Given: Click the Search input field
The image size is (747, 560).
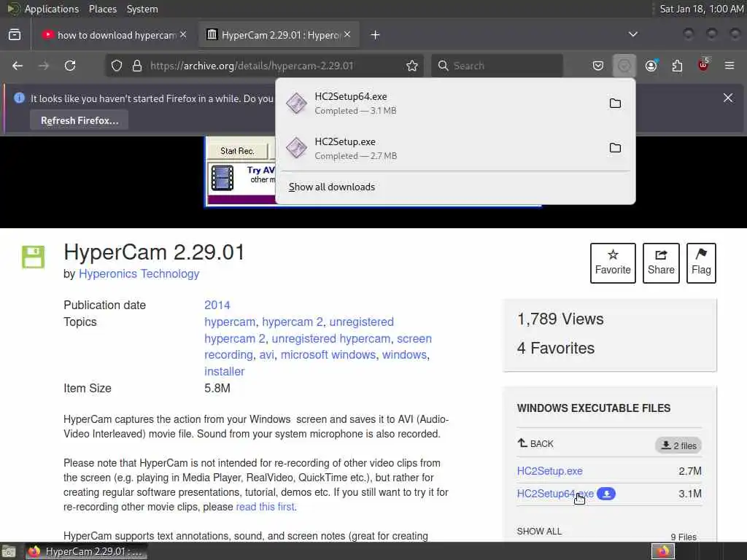Looking at the screenshot, I should [497, 66].
